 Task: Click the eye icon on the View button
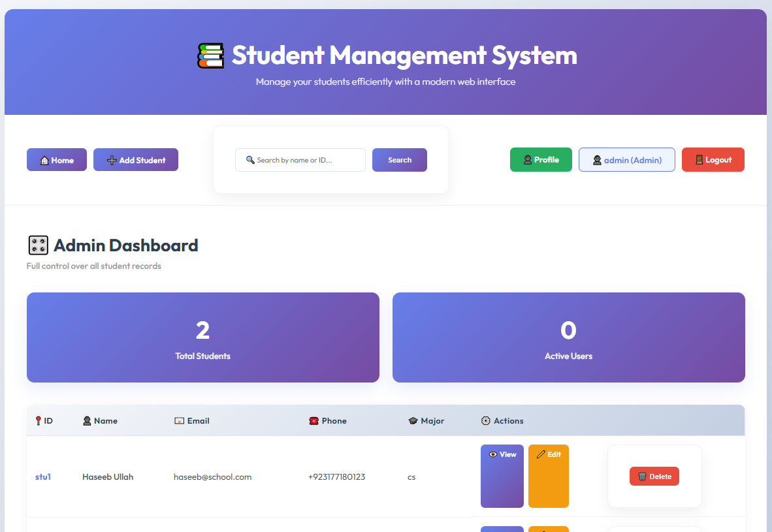(492, 454)
